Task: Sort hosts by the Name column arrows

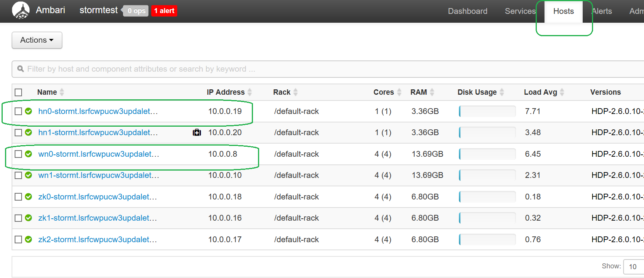Action: (62, 92)
